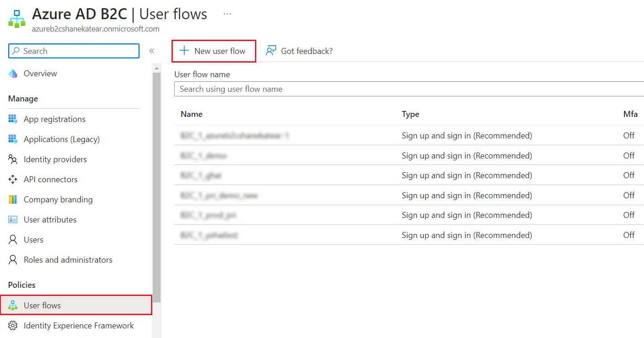Open the first blurred user flow row
This screenshot has height=338, width=644.
(234, 136)
